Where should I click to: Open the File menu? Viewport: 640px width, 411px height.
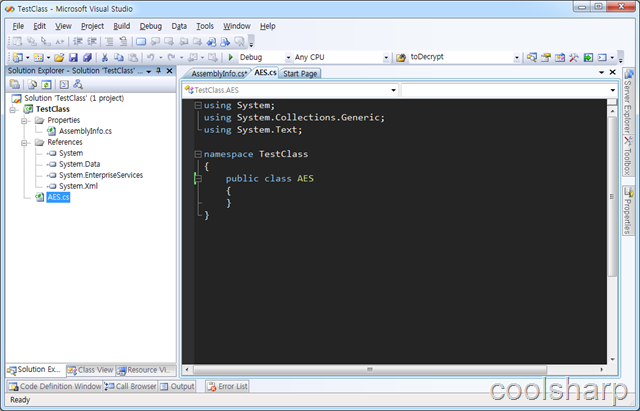(x=18, y=26)
